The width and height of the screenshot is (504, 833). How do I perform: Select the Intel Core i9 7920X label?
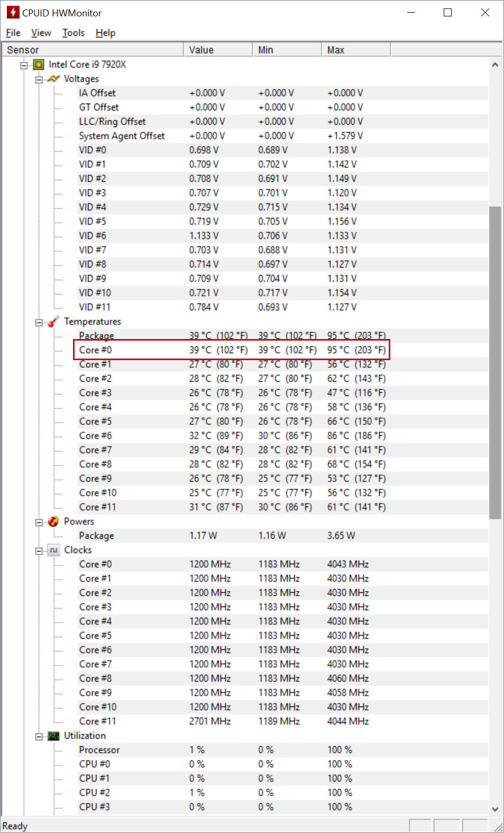(x=87, y=65)
